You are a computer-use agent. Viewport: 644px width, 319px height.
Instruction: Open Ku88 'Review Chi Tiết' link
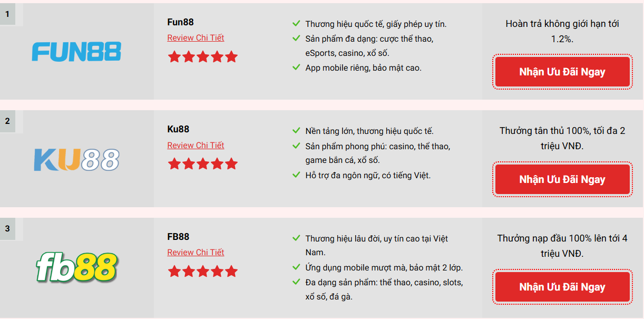196,146
